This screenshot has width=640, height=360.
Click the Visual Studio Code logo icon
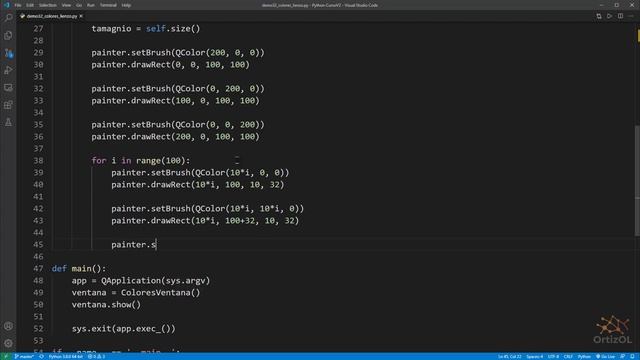click(6, 5)
